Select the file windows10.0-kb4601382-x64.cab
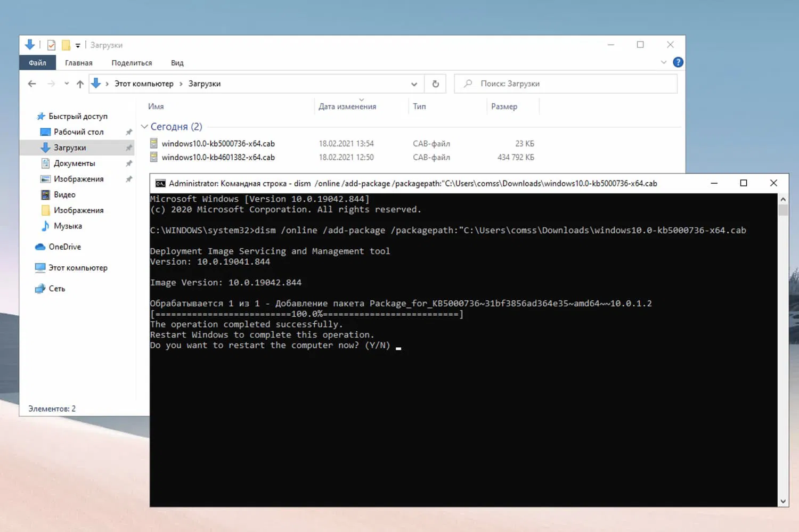This screenshot has width=799, height=532. [x=218, y=158]
